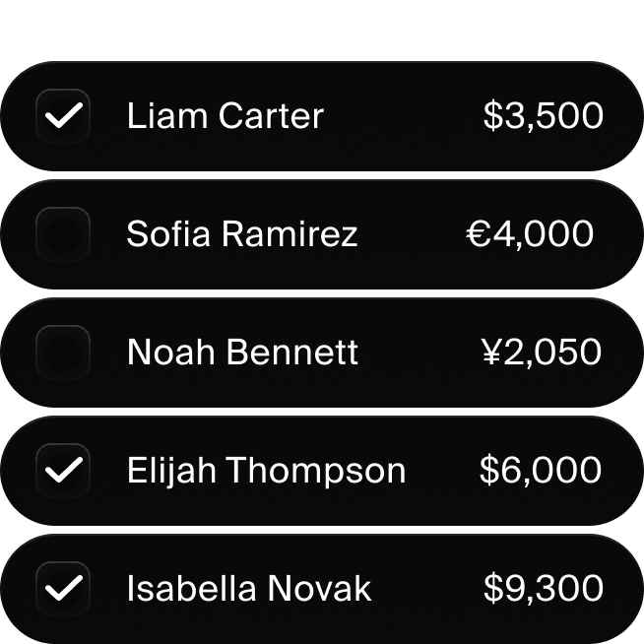
Task: Toggle off Isabella Novak's checkbox
Action: (x=63, y=589)
